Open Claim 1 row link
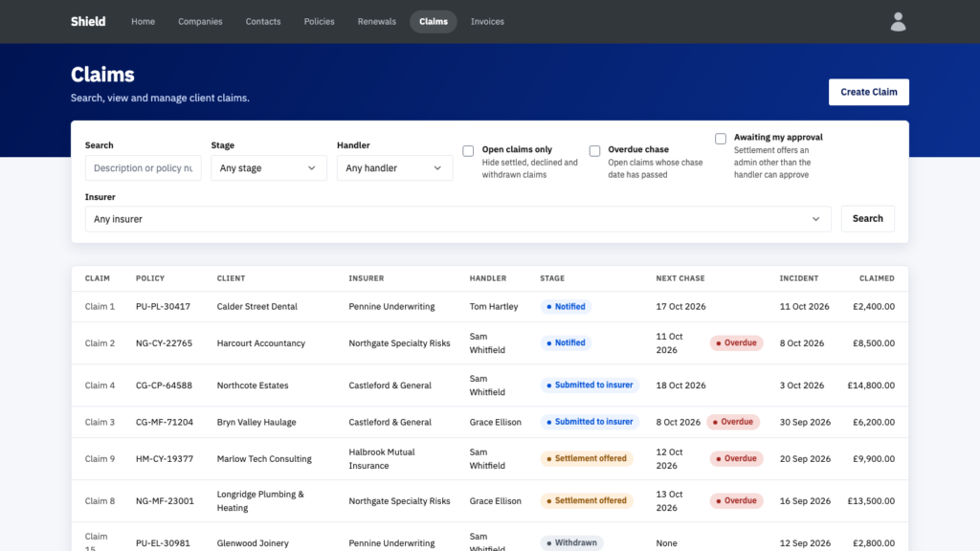This screenshot has height=551, width=980. (x=100, y=307)
